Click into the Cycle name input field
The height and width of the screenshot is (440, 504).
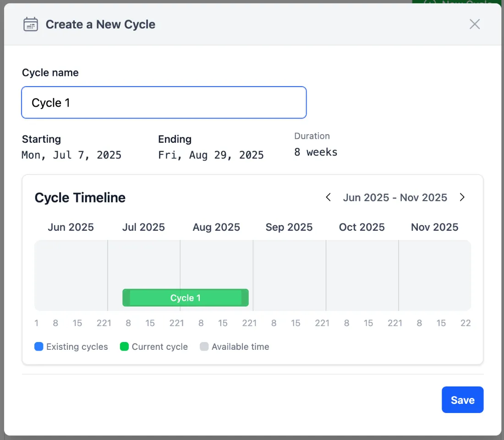point(164,103)
